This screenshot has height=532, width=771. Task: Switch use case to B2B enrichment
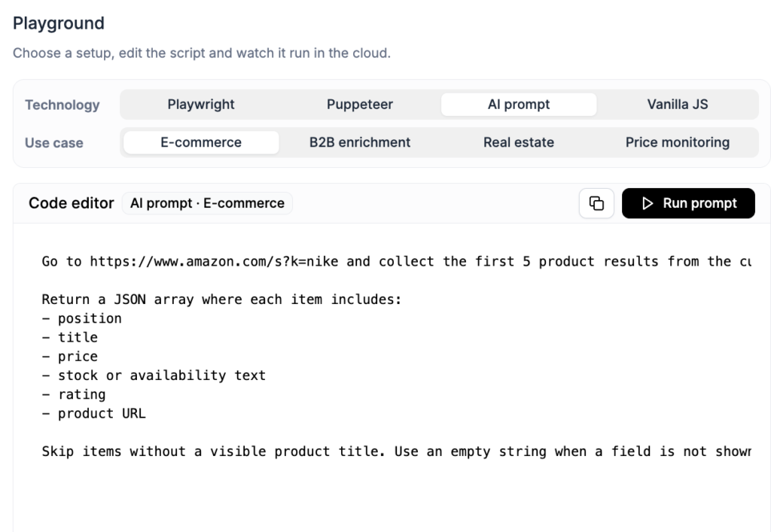pos(360,142)
